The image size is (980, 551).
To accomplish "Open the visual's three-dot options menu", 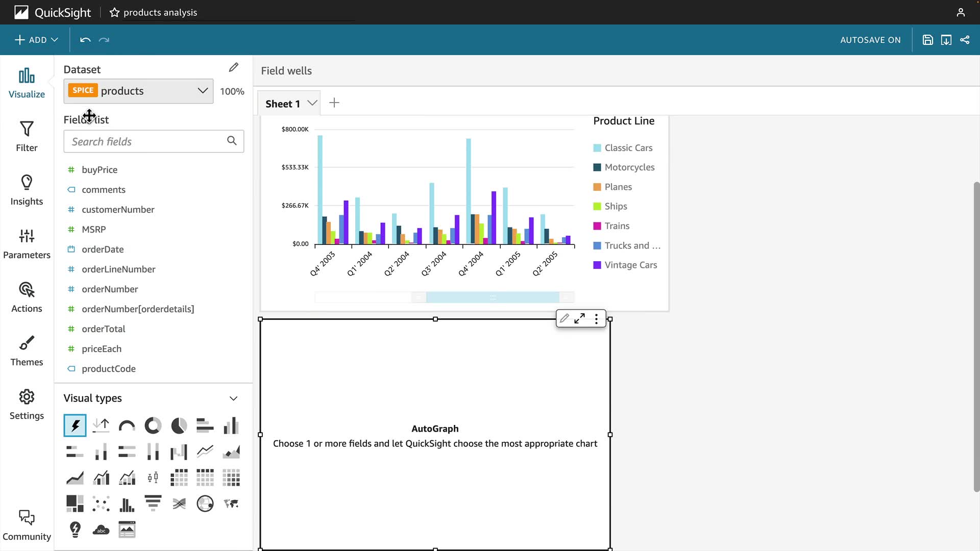I will pyautogui.click(x=596, y=319).
